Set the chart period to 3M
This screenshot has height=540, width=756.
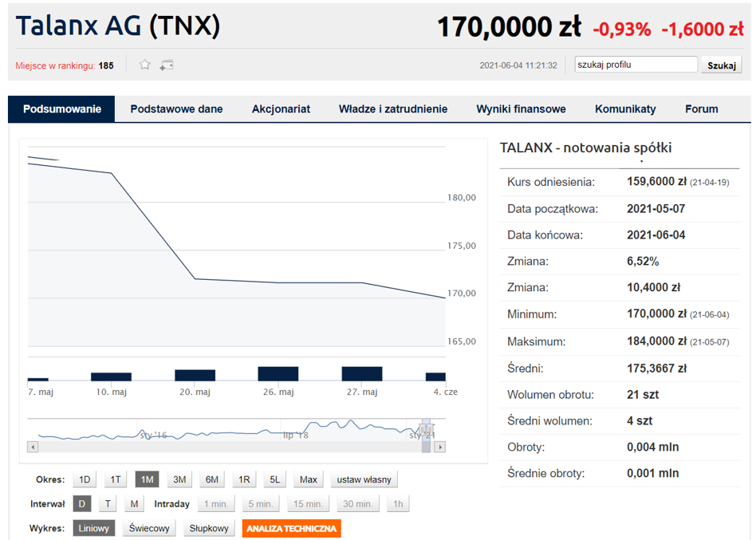coord(179,479)
